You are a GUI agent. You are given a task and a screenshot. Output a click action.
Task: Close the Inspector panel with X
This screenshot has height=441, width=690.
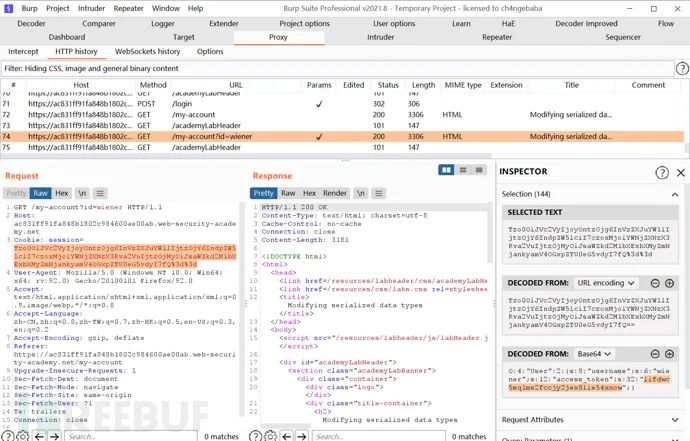(681, 173)
